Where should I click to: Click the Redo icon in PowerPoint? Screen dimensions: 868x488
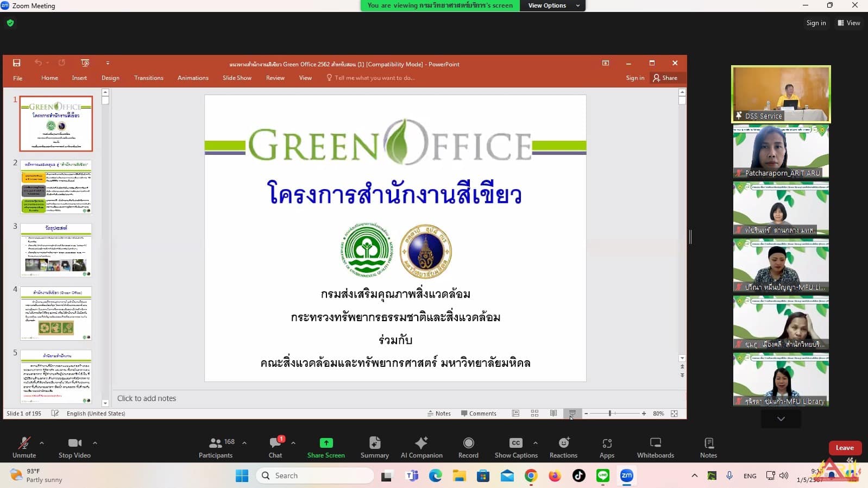point(62,63)
